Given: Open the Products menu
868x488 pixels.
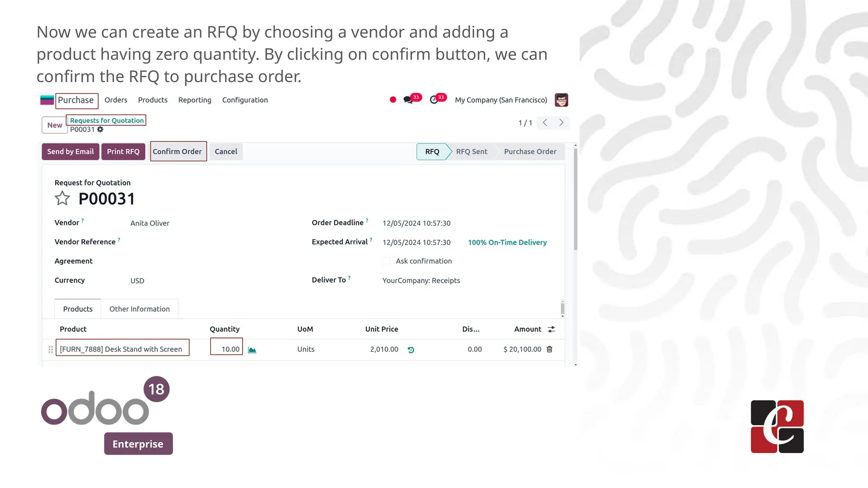Looking at the screenshot, I should click(153, 100).
